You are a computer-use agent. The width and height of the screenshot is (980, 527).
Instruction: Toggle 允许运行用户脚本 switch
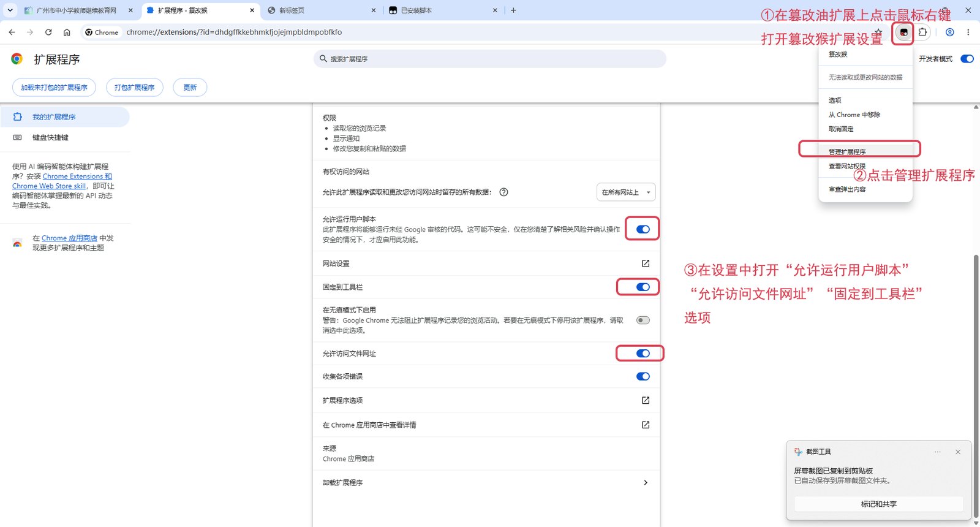click(643, 229)
